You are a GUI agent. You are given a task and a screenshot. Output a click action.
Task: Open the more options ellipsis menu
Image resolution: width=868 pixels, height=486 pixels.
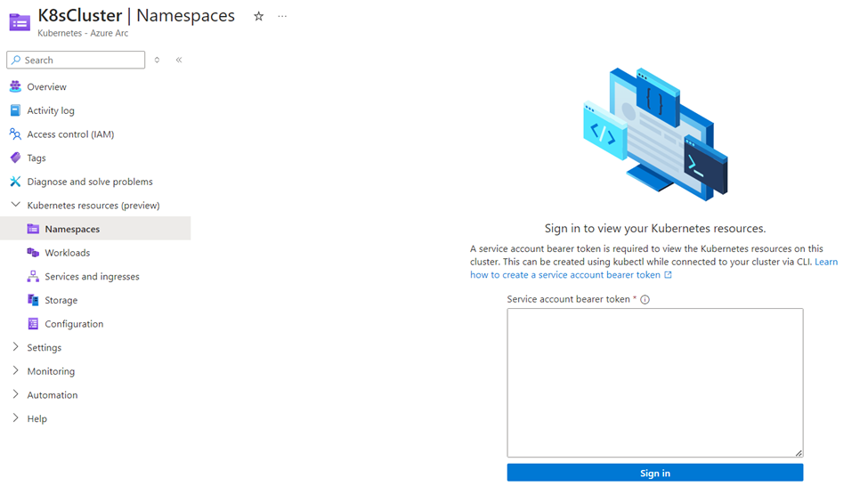click(x=282, y=17)
